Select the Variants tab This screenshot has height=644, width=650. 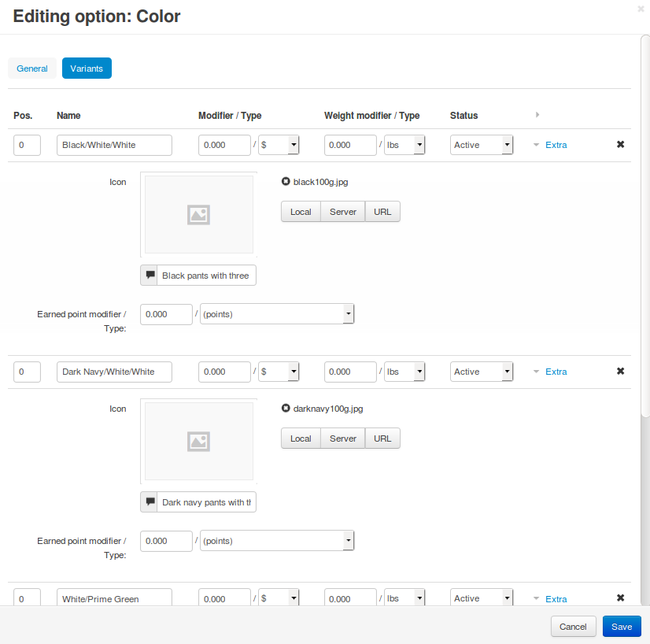[x=87, y=68]
